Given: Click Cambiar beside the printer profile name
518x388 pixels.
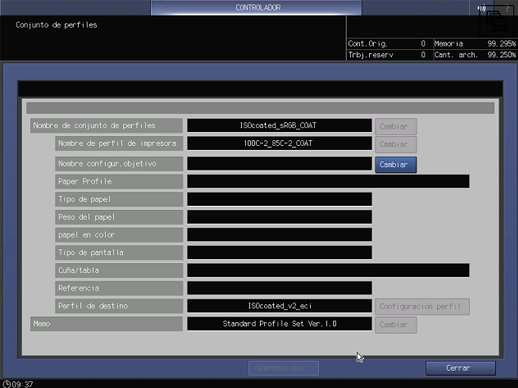Looking at the screenshot, I should point(396,144).
